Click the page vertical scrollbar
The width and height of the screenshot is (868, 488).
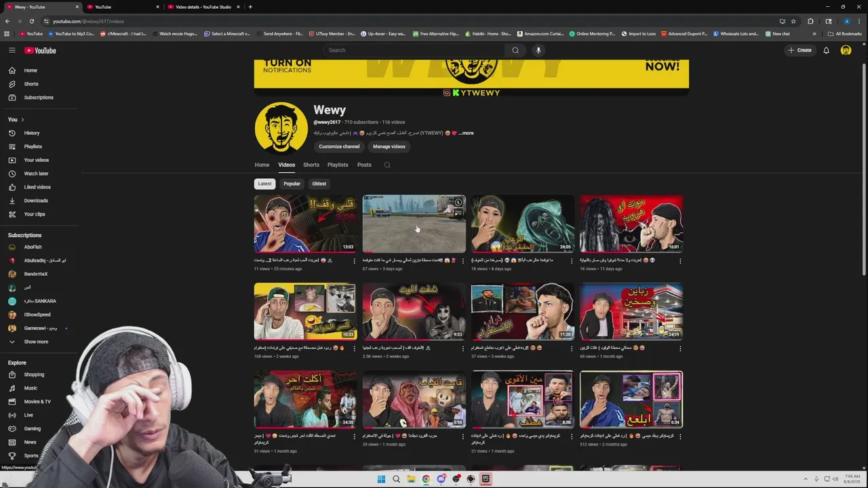(864, 169)
